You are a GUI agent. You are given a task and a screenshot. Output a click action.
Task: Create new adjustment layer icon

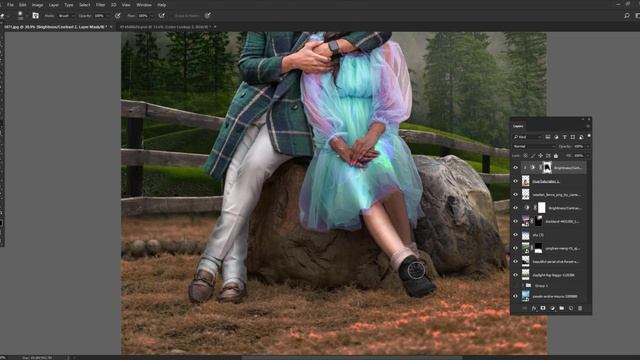(x=552, y=308)
